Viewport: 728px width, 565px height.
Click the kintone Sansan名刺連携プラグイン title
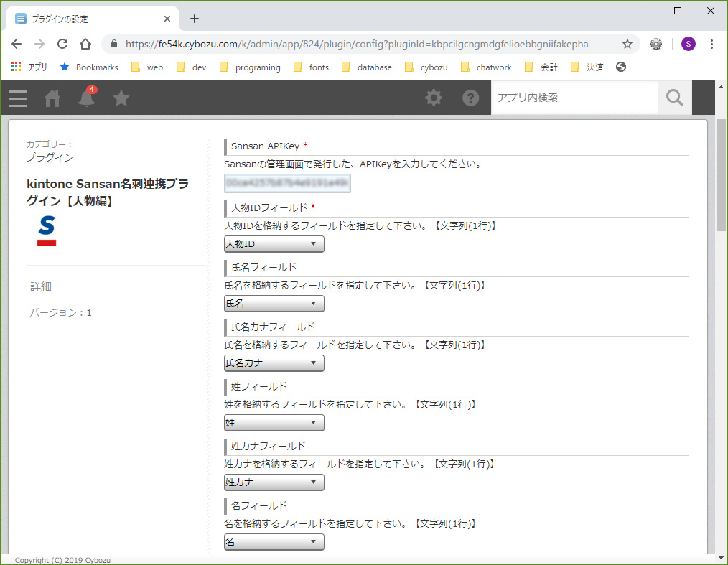tap(108, 192)
